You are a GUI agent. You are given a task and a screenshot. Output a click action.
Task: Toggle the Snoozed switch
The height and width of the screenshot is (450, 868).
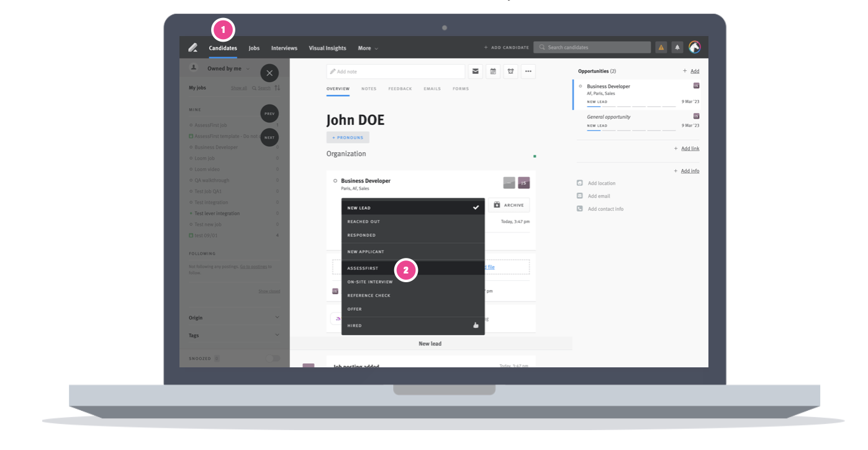(x=273, y=359)
